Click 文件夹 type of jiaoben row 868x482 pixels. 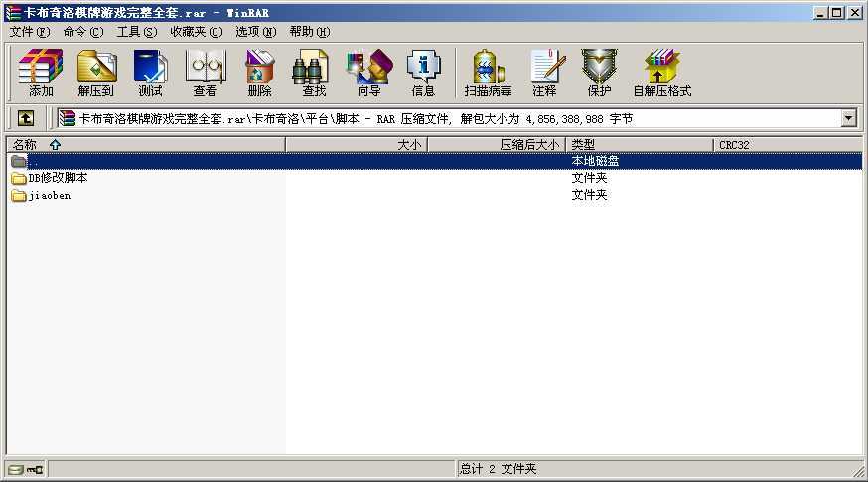589,195
